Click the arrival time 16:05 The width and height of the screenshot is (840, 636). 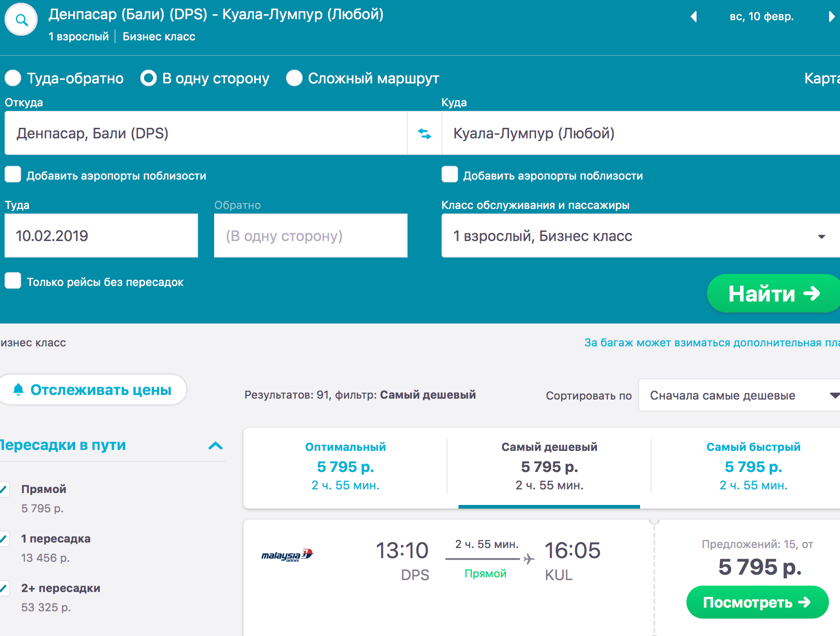[572, 550]
